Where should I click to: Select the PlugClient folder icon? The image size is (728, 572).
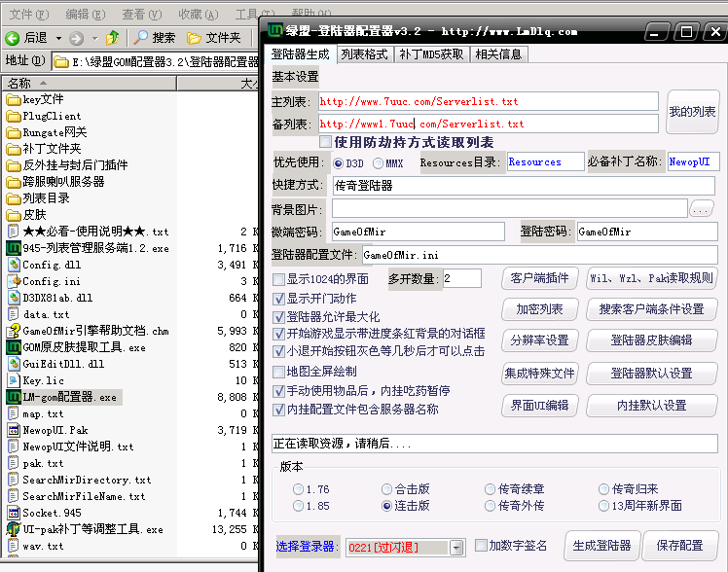tap(14, 116)
